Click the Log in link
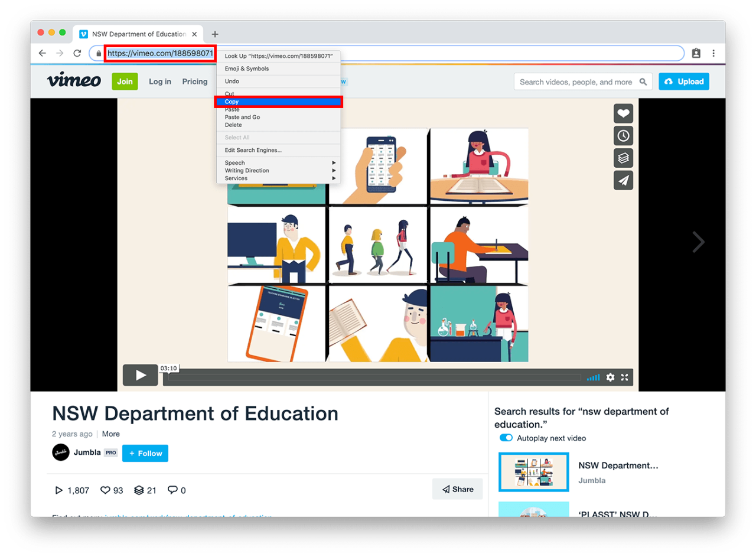756x557 pixels. pyautogui.click(x=160, y=82)
